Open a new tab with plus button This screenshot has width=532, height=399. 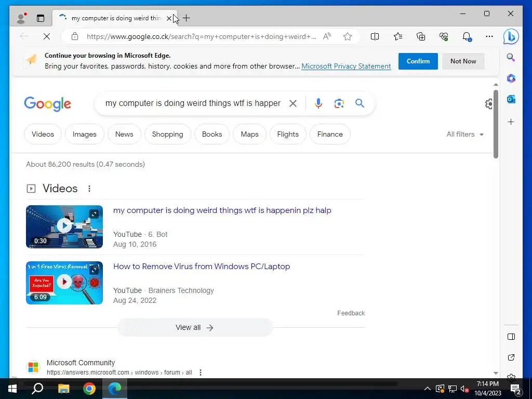pyautogui.click(x=187, y=18)
